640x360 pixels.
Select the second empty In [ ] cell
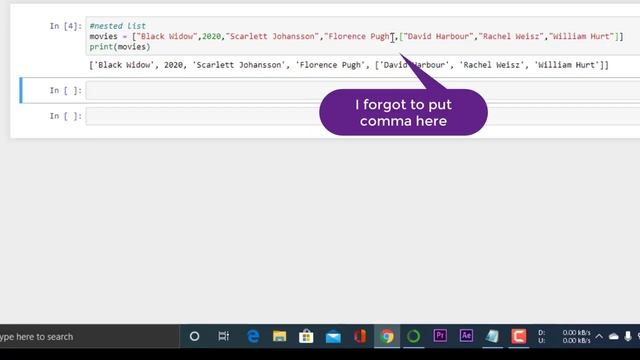[362, 116]
